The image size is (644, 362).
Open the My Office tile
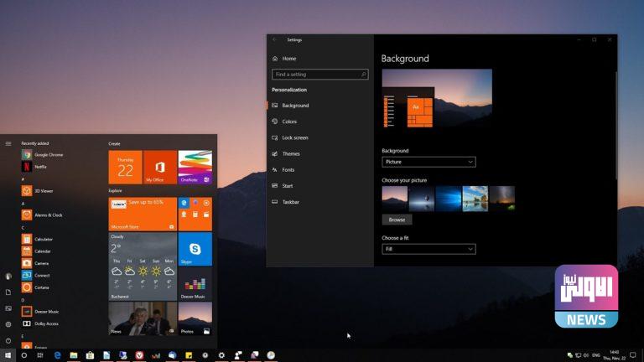click(x=159, y=168)
